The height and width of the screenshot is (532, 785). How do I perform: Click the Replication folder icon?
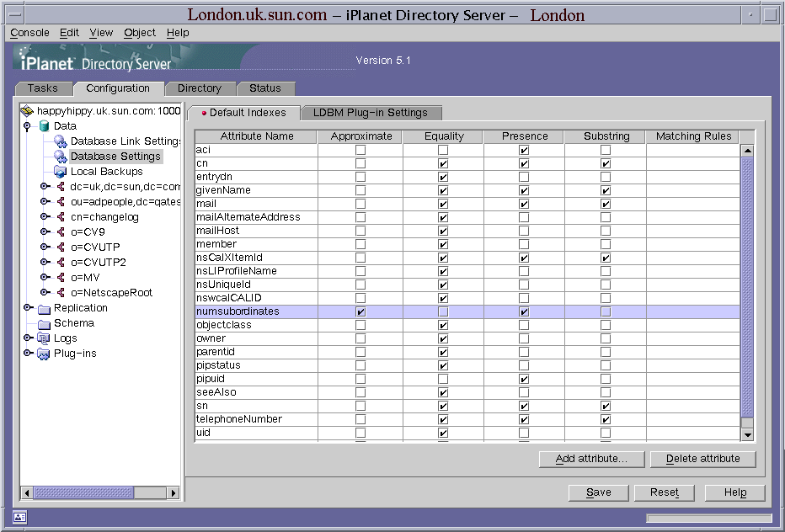(x=45, y=309)
